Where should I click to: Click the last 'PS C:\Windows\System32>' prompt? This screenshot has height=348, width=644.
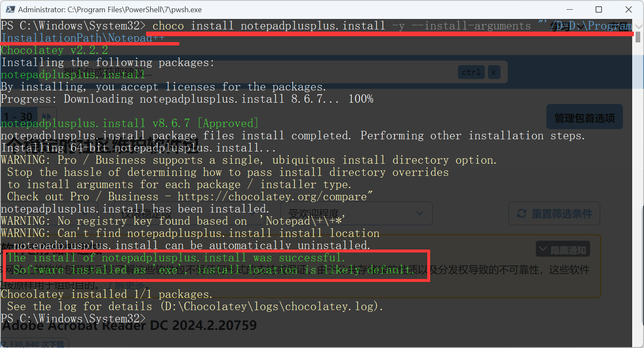point(73,319)
